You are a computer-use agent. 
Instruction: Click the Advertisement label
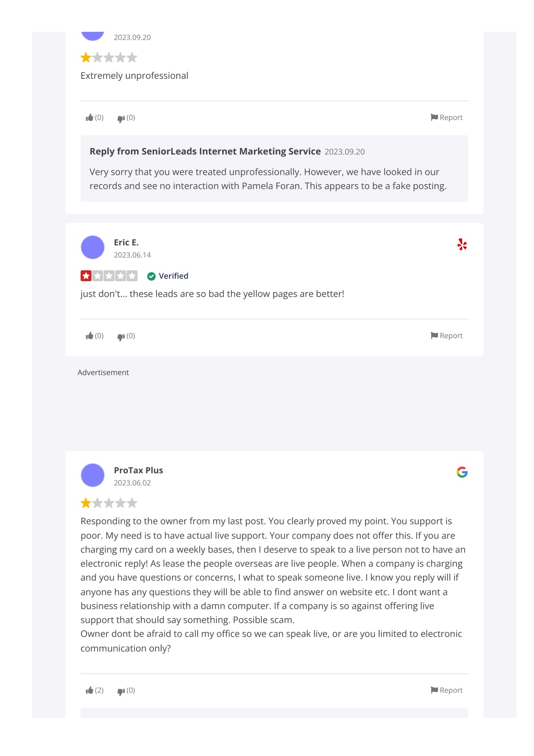[x=103, y=373]
